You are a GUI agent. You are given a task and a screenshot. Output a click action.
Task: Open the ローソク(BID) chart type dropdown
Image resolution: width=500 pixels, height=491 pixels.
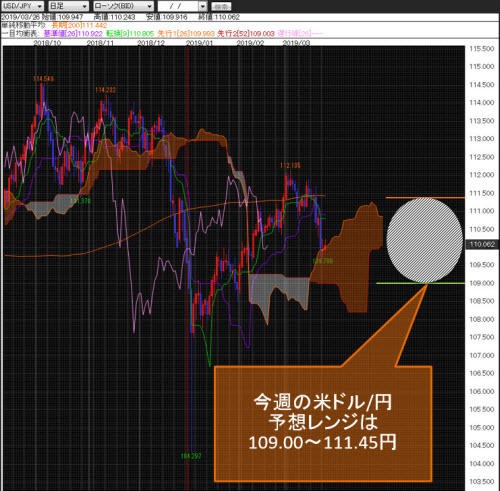[123, 6]
